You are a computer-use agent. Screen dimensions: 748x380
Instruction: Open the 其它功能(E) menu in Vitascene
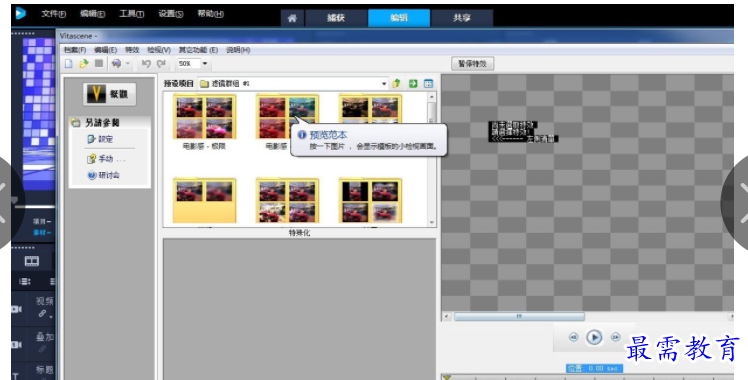coord(198,50)
